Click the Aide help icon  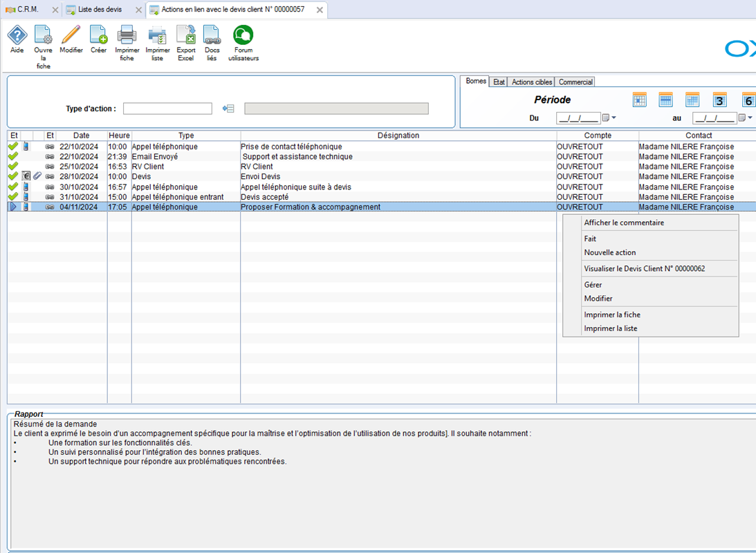tap(17, 35)
